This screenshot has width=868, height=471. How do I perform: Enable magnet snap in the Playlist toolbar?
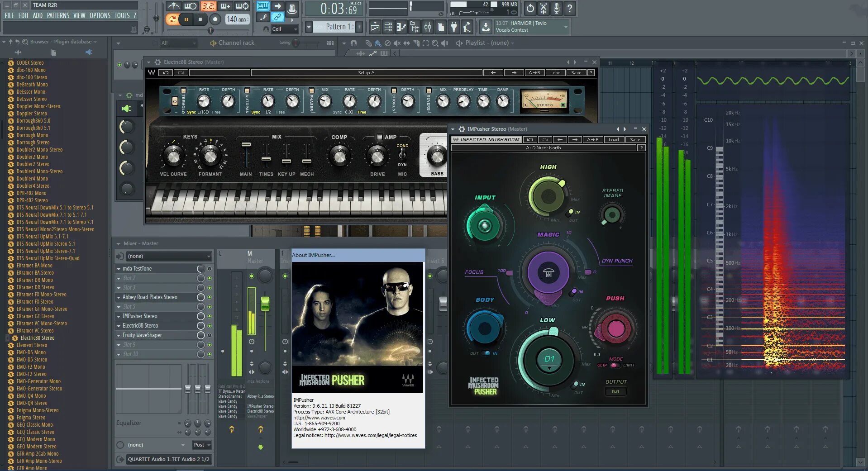(x=354, y=44)
